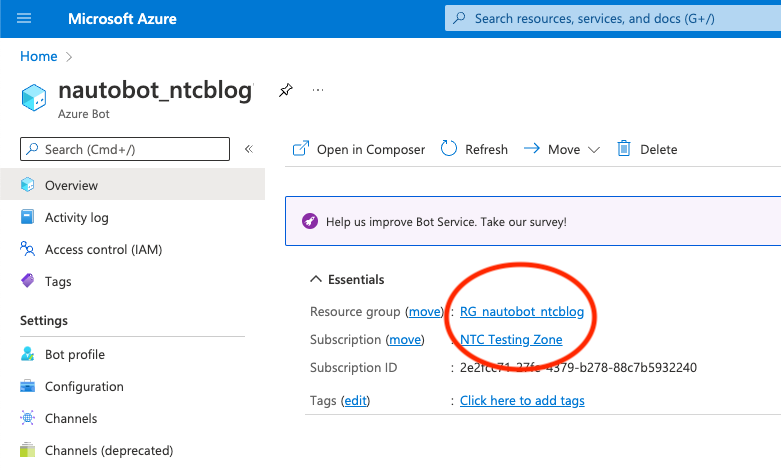Image resolution: width=781 pixels, height=471 pixels.
Task: Pin nautobot_ntcblog to dashboard
Action: click(285, 90)
